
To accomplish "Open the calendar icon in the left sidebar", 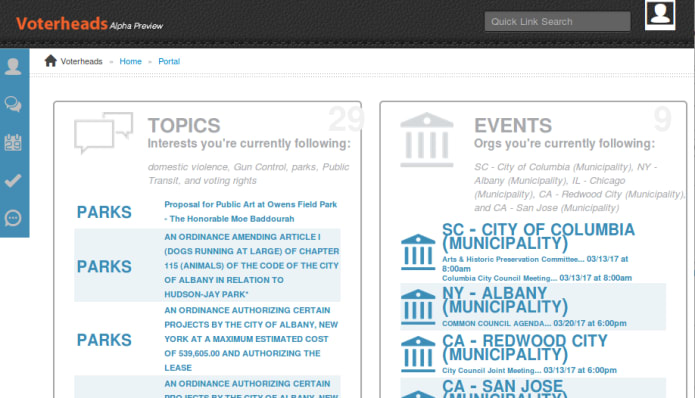I will point(13,142).
